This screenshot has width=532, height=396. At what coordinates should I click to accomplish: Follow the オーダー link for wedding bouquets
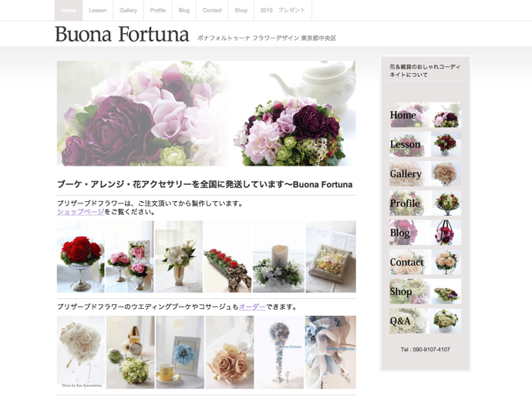[252, 307]
